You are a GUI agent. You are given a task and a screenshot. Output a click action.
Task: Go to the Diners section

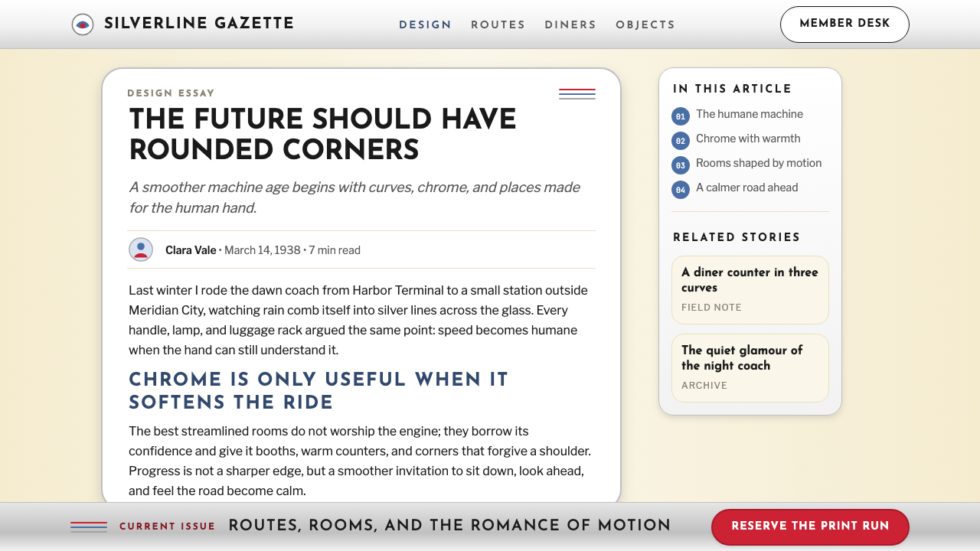click(570, 24)
